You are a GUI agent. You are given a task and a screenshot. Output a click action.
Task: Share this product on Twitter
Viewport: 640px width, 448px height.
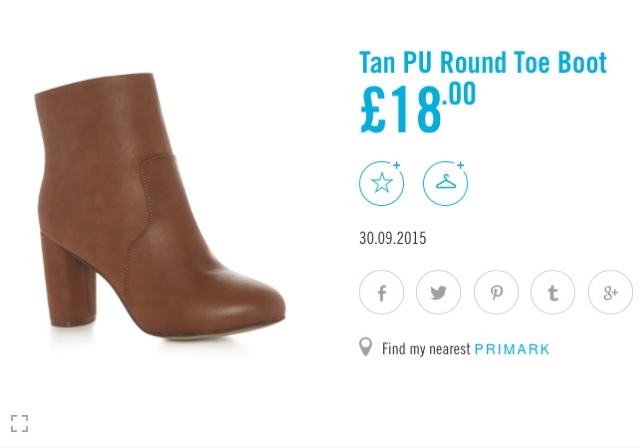pyautogui.click(x=438, y=292)
